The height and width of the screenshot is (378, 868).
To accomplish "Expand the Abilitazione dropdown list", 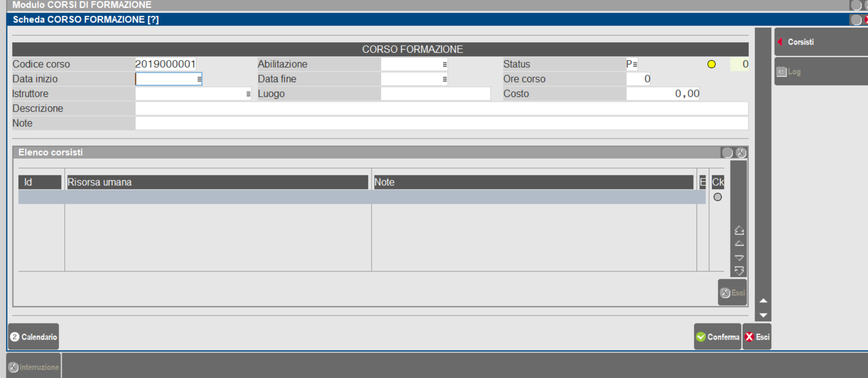I will tap(445, 64).
